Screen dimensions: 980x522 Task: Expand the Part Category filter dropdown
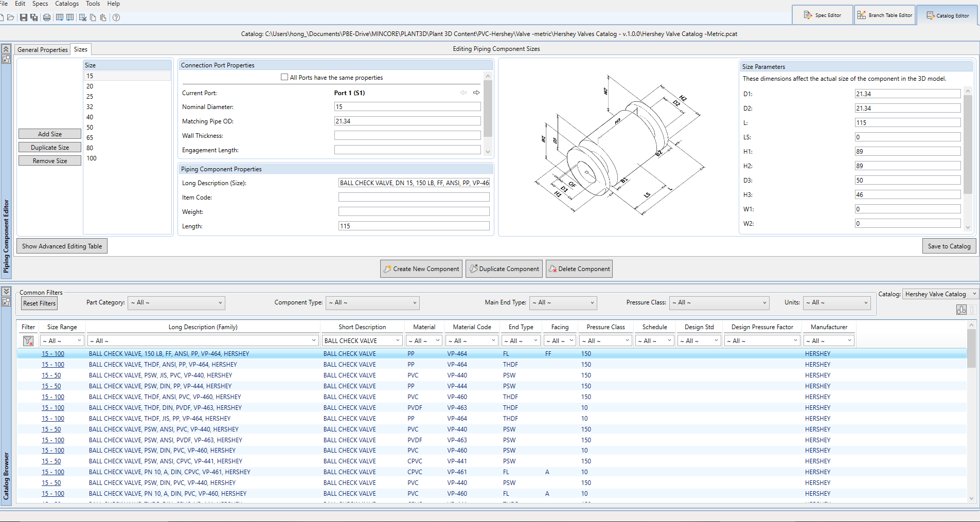(176, 303)
